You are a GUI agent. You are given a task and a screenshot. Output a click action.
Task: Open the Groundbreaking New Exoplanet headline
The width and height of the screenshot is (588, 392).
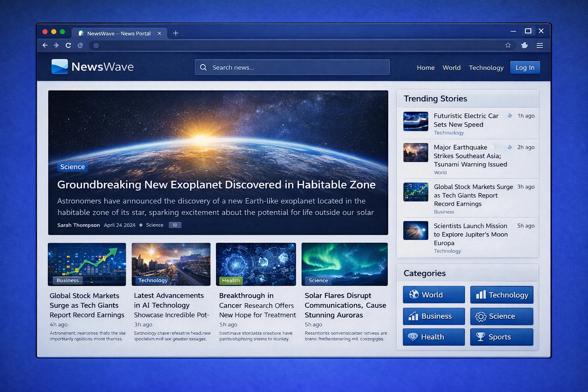(x=216, y=185)
